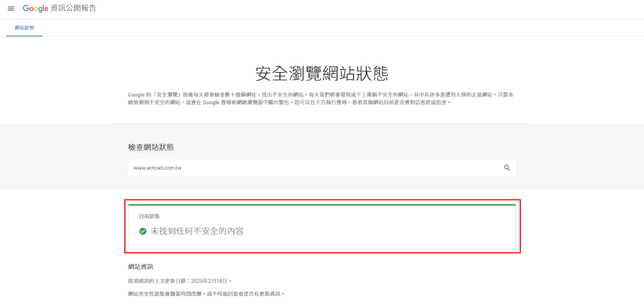Click the 目前狀態 label
The width and height of the screenshot is (644, 307).
[149, 216]
